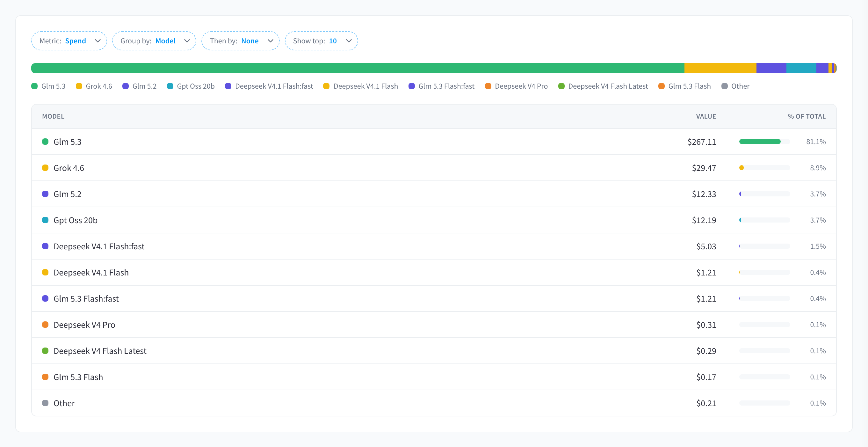Click the 8.9% progress bar for Grok 4.6

click(764, 168)
